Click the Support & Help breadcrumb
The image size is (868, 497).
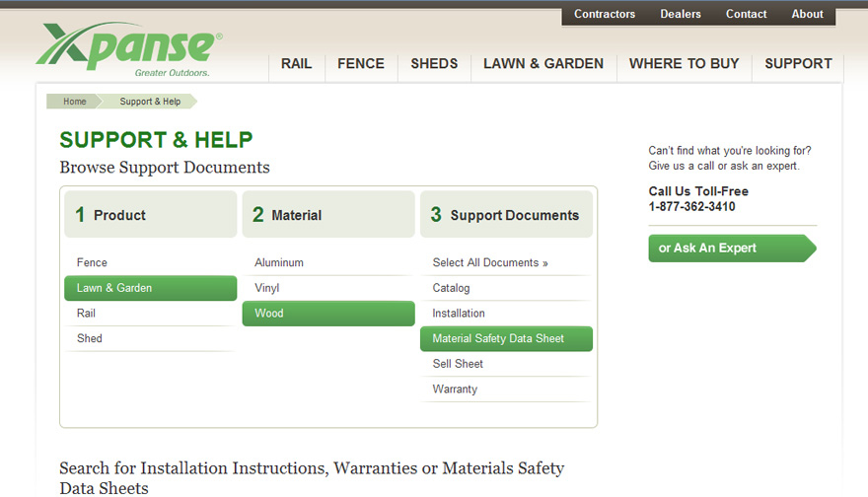(x=150, y=102)
